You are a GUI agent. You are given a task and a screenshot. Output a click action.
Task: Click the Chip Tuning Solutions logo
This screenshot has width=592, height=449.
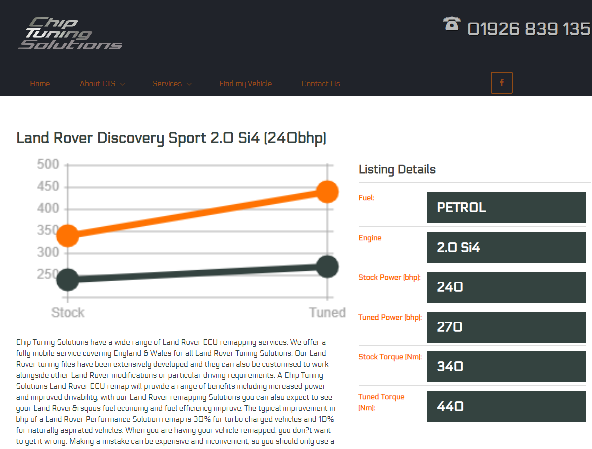pos(70,33)
